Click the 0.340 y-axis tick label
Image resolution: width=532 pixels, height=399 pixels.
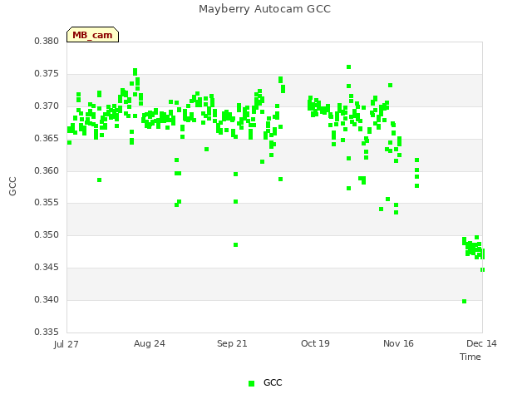click(x=47, y=299)
